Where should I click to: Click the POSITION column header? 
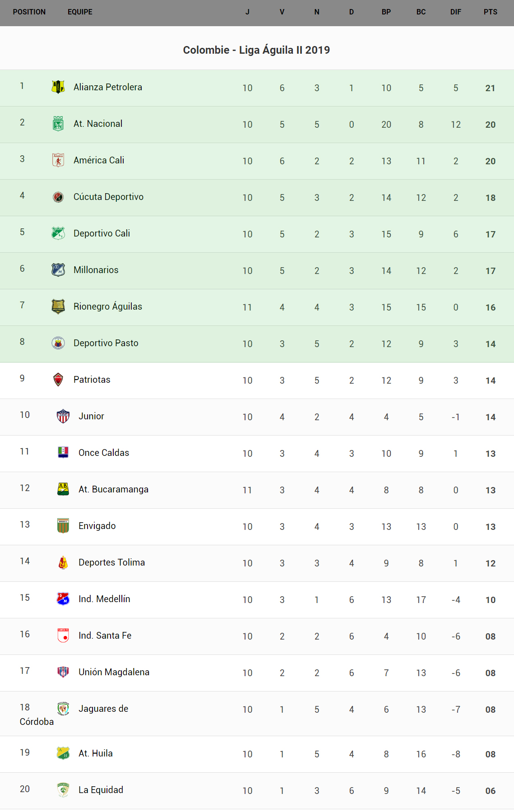[29, 12]
